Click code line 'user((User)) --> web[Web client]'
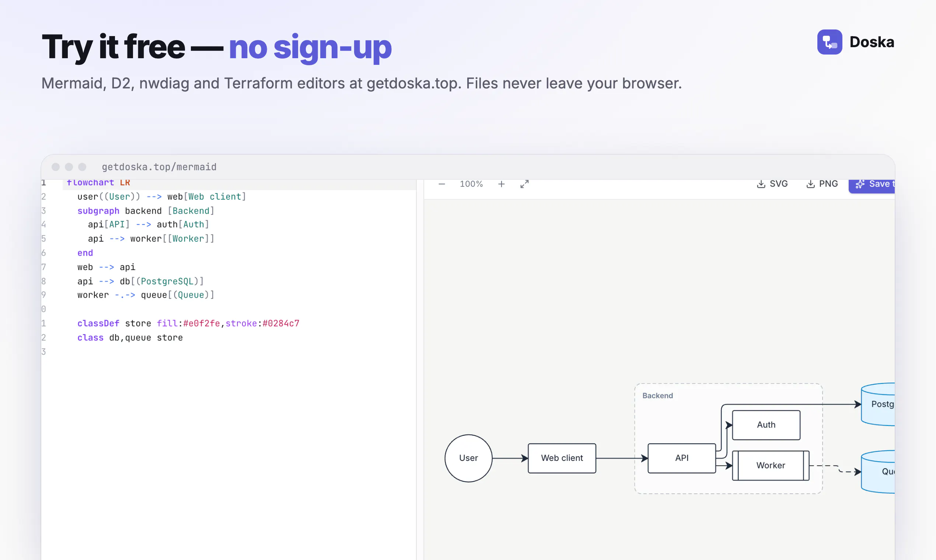 (161, 197)
